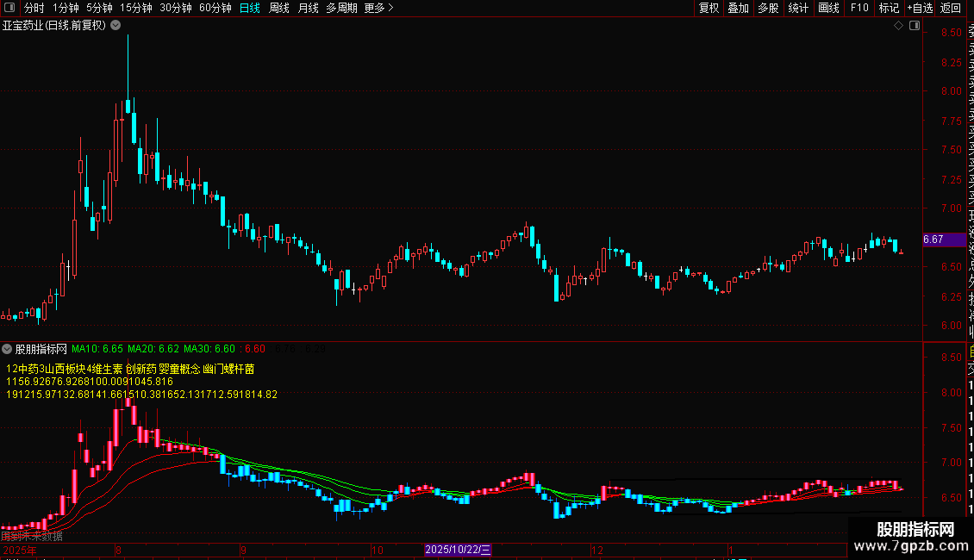The image size is (974, 560).
Task: Add stock via +自选 button
Action: pos(920,8)
